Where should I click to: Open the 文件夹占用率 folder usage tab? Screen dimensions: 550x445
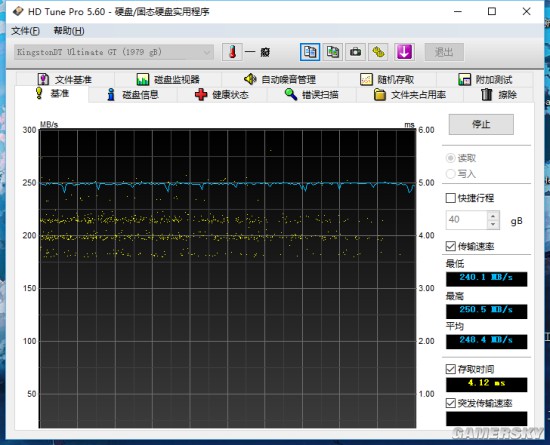click(410, 95)
